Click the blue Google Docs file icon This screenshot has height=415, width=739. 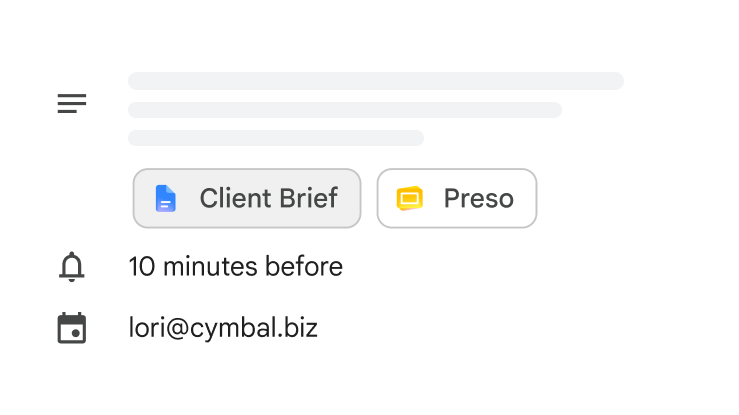(165, 198)
